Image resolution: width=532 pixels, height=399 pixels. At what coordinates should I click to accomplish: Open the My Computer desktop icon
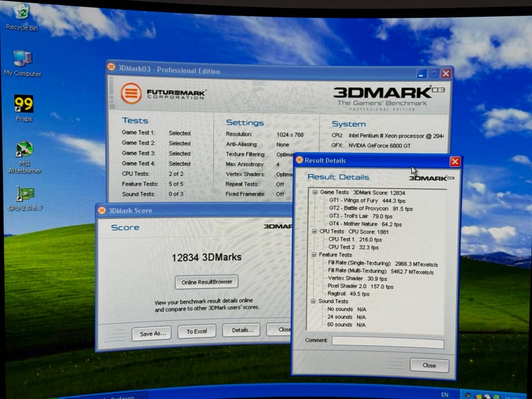(x=22, y=63)
